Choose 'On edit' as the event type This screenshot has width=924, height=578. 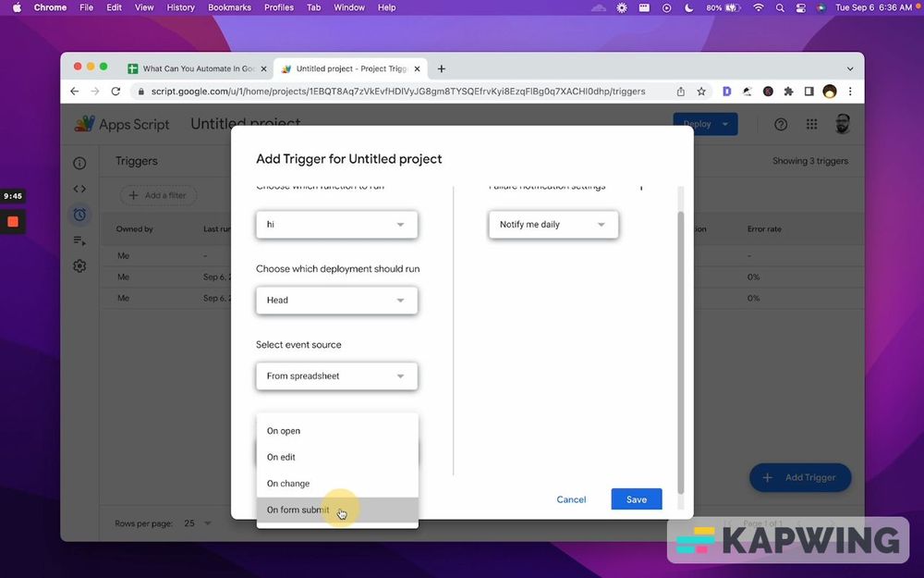(280, 457)
